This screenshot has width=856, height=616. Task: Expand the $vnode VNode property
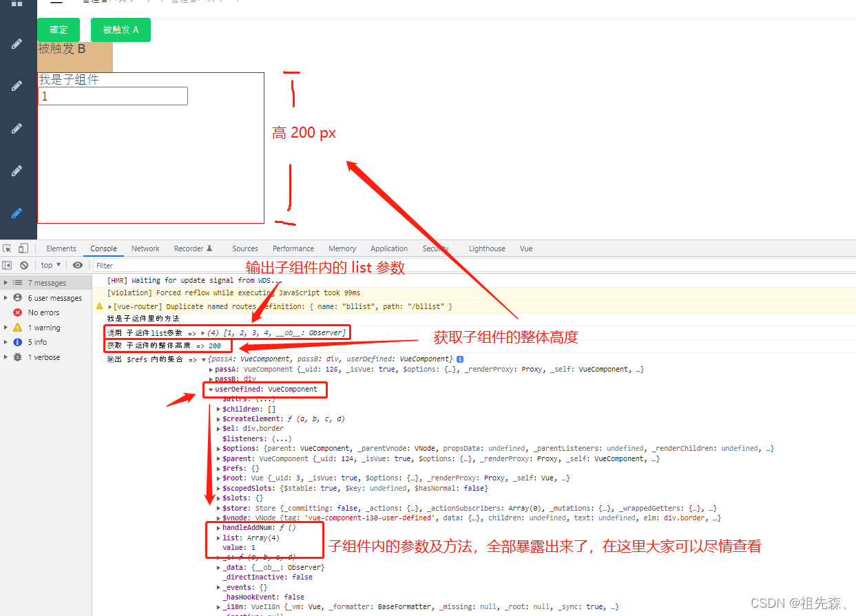tap(218, 518)
